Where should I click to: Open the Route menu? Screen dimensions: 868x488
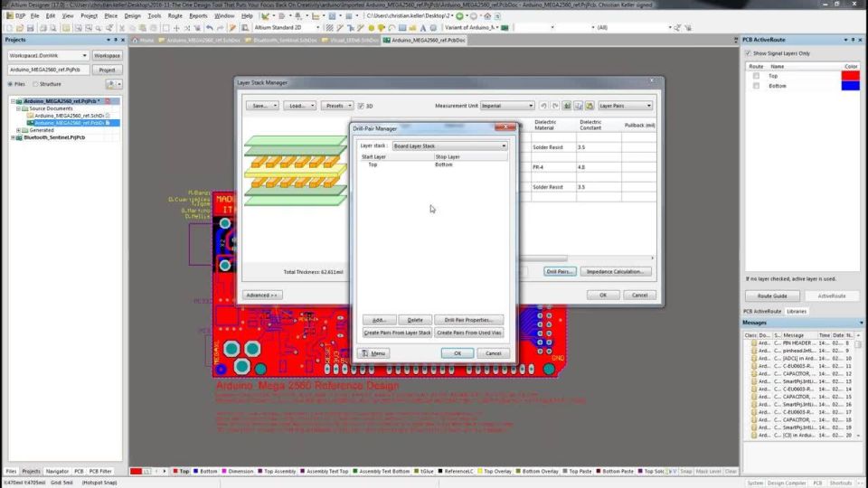point(175,16)
